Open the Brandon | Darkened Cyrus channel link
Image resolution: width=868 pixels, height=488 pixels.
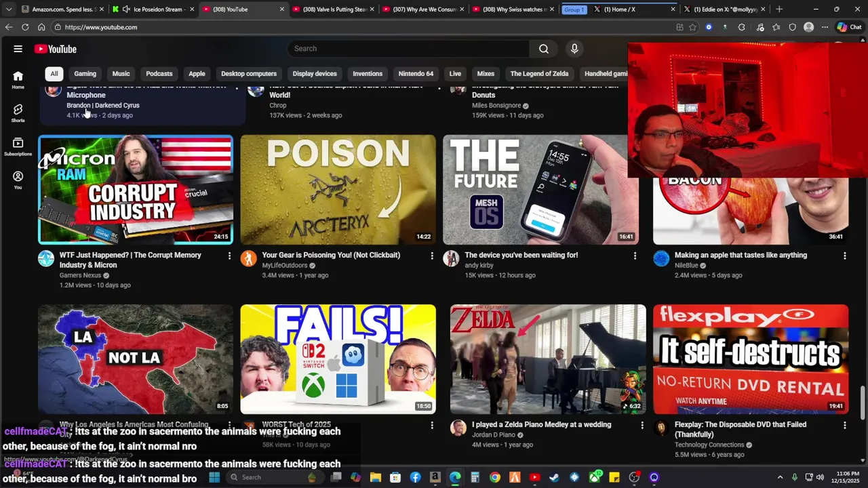(x=103, y=105)
